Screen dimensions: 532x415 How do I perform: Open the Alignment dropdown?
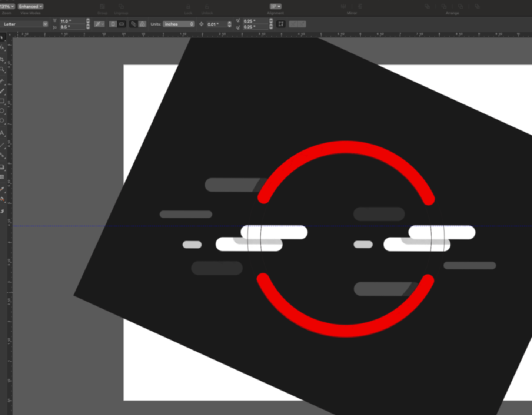[x=276, y=6]
